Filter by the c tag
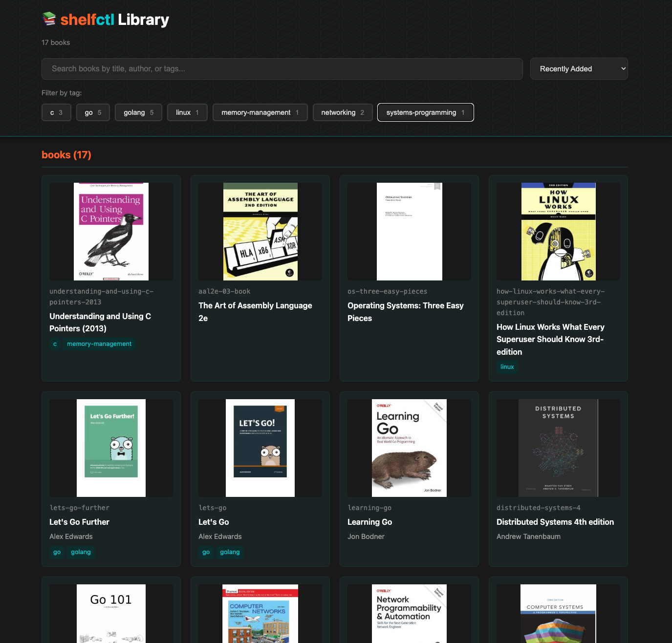 pos(56,112)
